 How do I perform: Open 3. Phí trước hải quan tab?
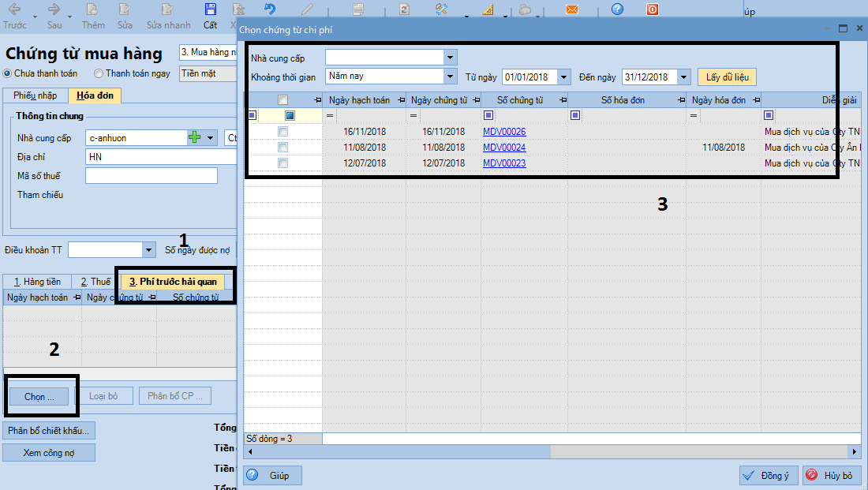[173, 282]
